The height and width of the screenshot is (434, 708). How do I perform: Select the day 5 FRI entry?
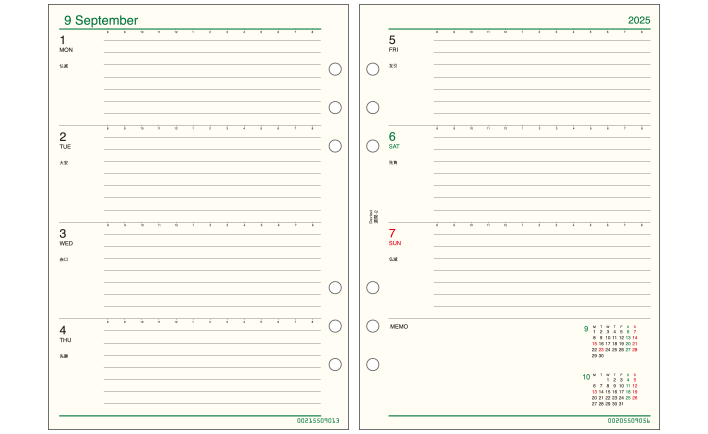(393, 44)
